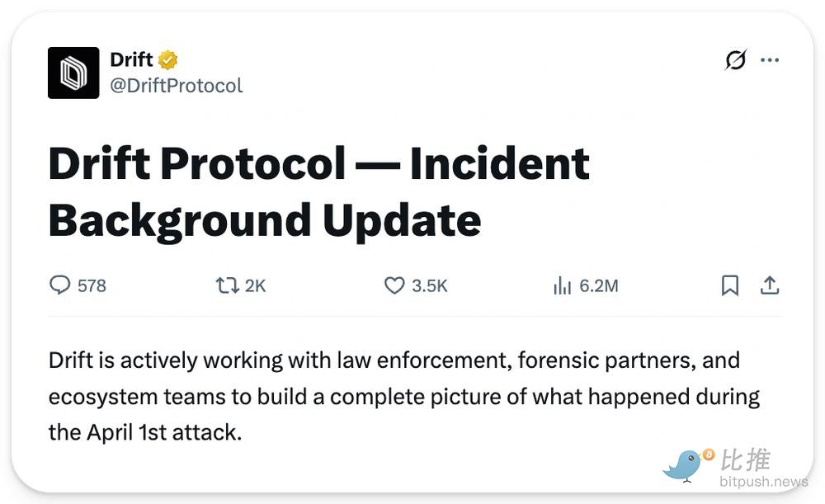
Task: Click the 3.5K likes count
Action: (429, 286)
